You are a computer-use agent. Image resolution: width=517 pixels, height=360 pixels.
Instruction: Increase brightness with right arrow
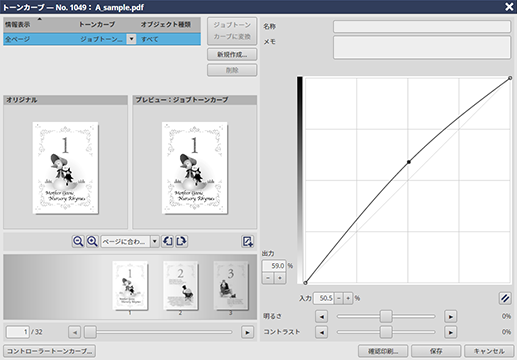pos(451,316)
